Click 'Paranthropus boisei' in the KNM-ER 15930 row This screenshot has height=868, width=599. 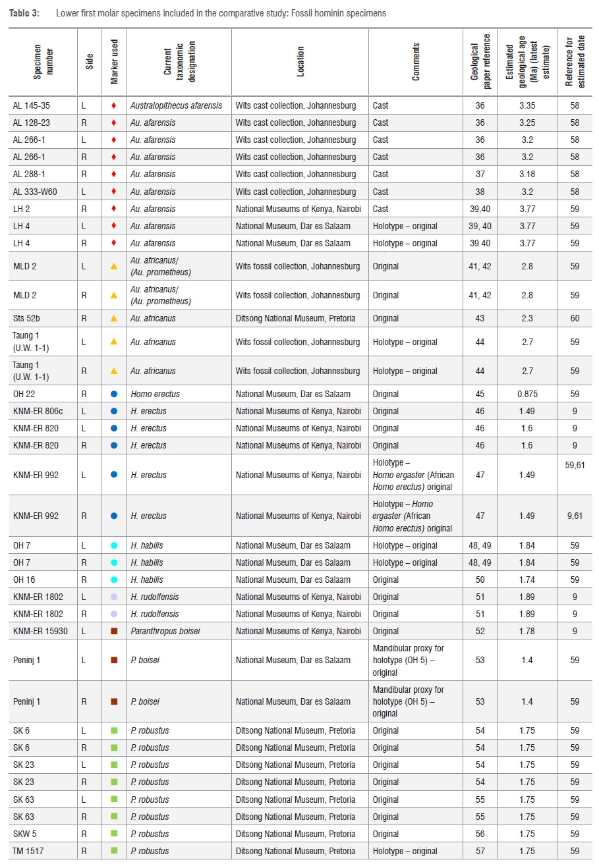(165, 632)
